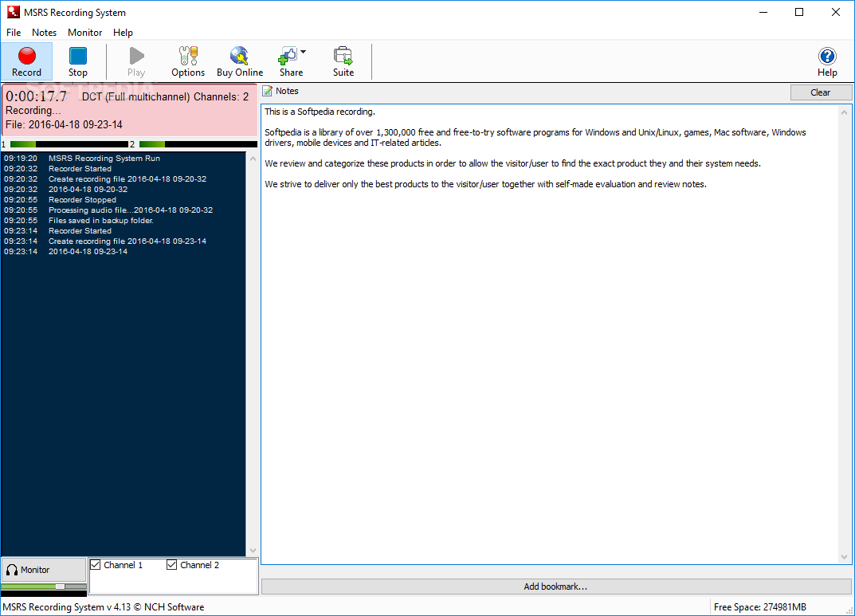Open the Notes menu
Image resolution: width=855 pixels, height=616 pixels.
click(44, 33)
